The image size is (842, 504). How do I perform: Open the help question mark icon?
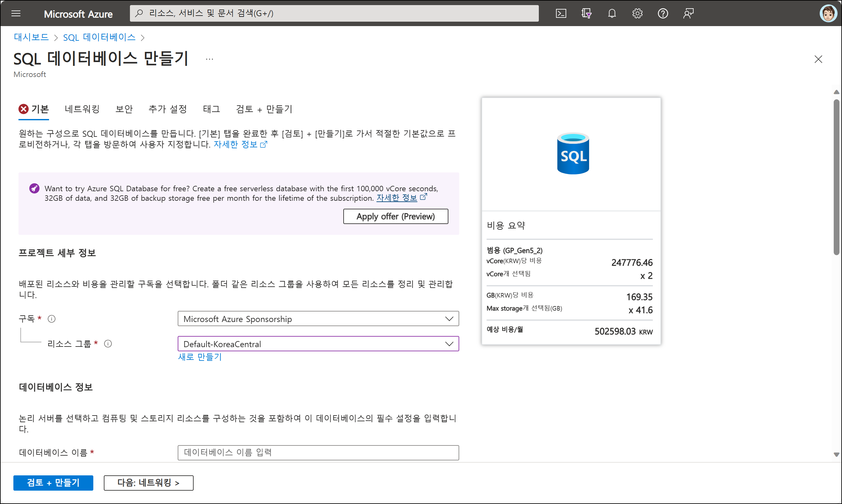[x=663, y=14]
